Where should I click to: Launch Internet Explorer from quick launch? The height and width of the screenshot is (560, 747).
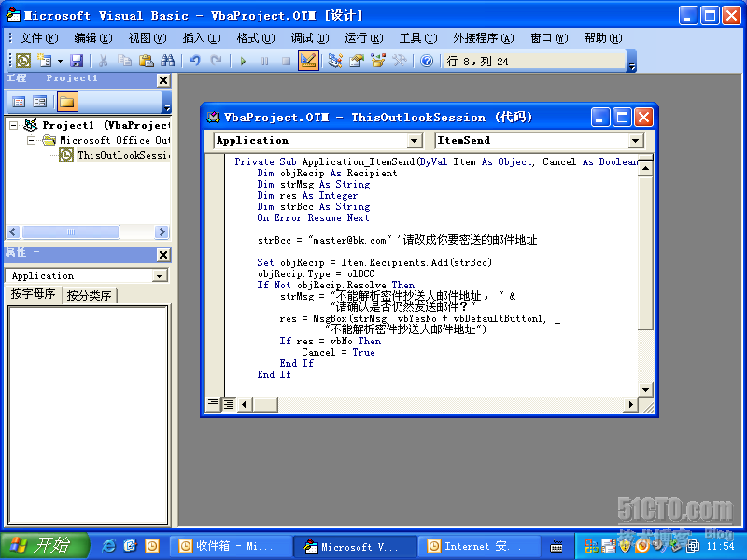[x=108, y=546]
